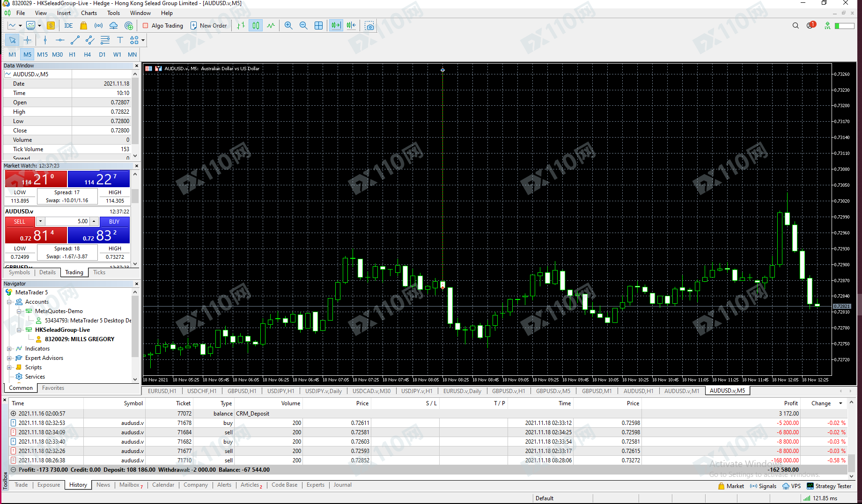Viewport: 862px width, 504px height.
Task: Open the Charts menu
Action: click(88, 13)
